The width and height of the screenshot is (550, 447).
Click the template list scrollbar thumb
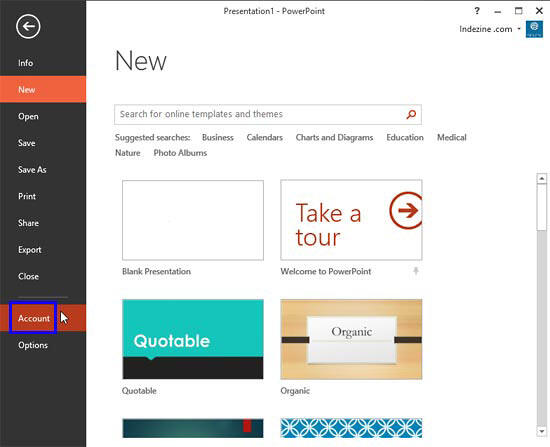[x=542, y=207]
